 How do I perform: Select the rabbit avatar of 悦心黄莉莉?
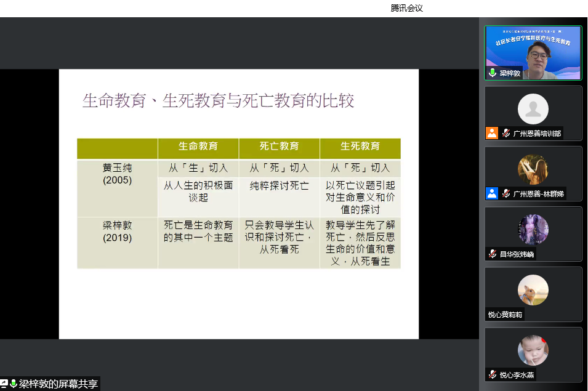pos(533,290)
